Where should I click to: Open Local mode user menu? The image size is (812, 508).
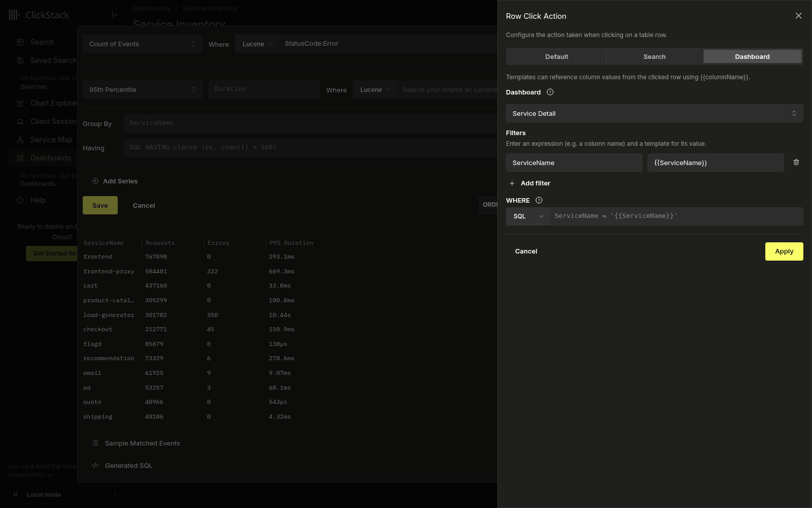click(x=63, y=495)
